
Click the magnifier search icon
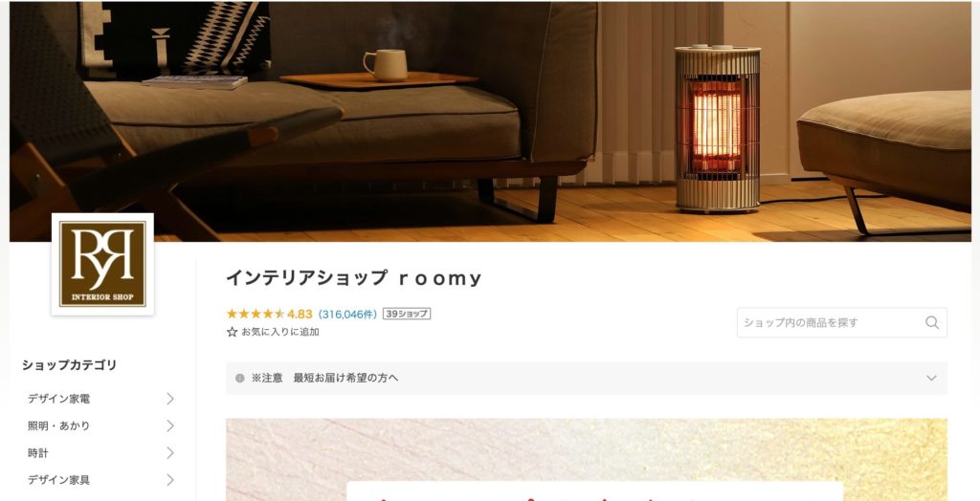(932, 322)
